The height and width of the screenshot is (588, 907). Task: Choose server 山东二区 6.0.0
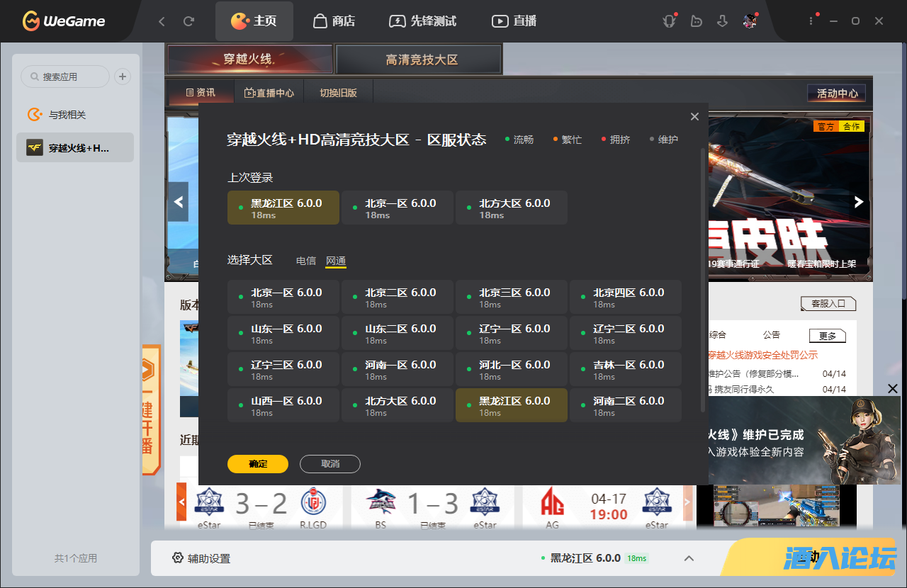point(398,333)
